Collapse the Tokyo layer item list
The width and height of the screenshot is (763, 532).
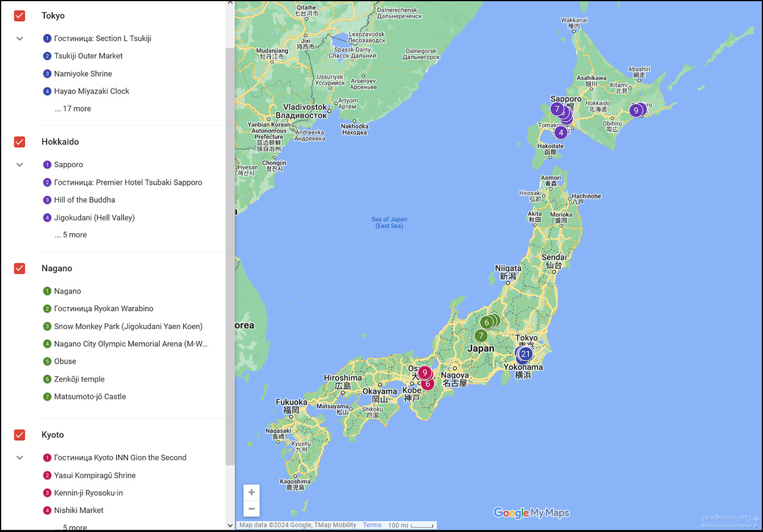[x=19, y=38]
